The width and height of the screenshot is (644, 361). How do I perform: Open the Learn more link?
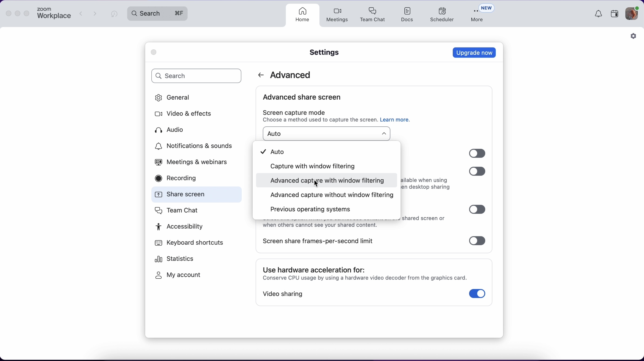coord(395,120)
